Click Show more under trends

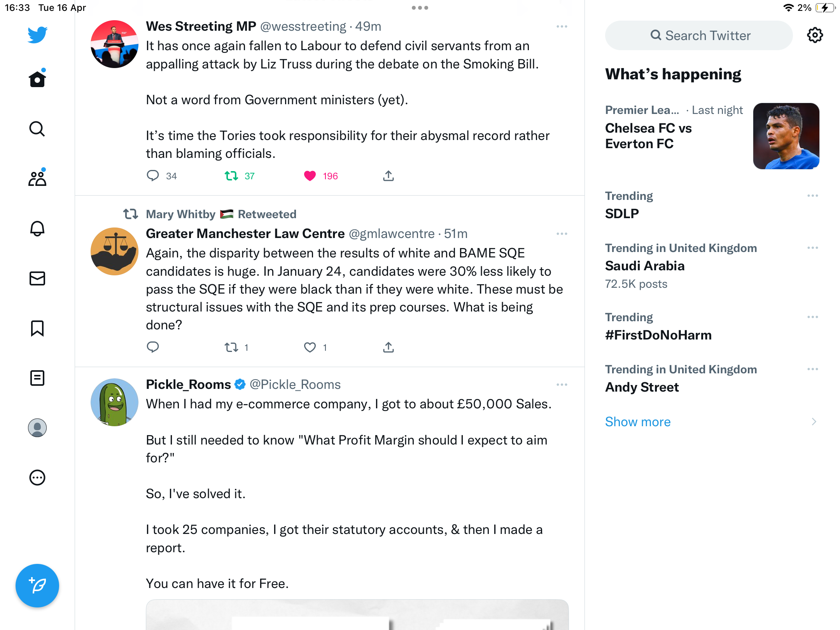click(x=638, y=422)
